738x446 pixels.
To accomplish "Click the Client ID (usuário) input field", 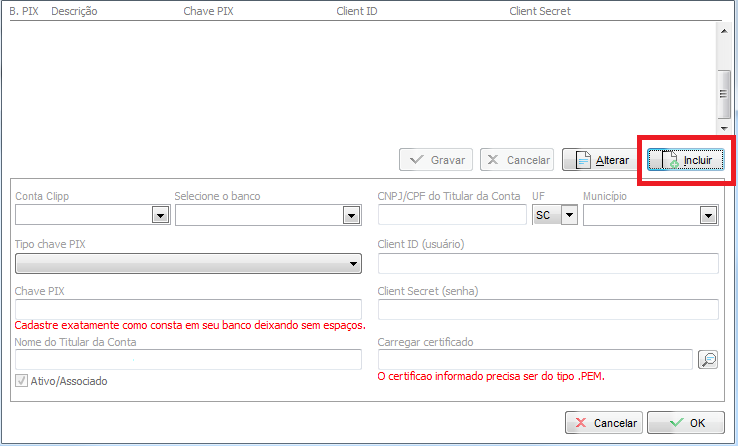I will click(x=548, y=264).
